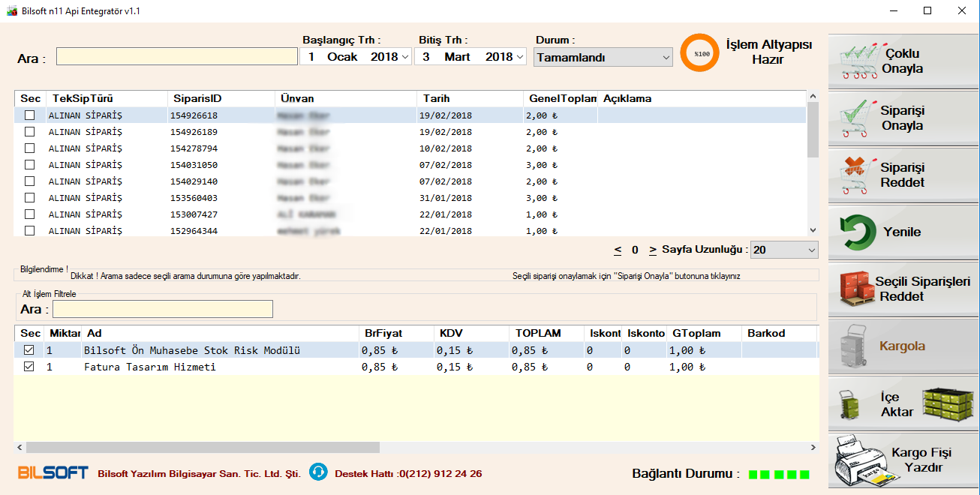Click the Ünvan column header
The width and height of the screenshot is (980, 495).
pos(346,98)
